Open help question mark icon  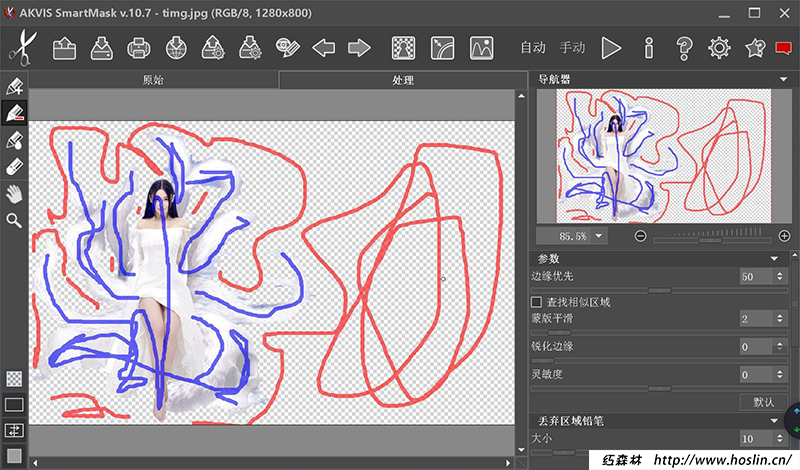pos(684,48)
